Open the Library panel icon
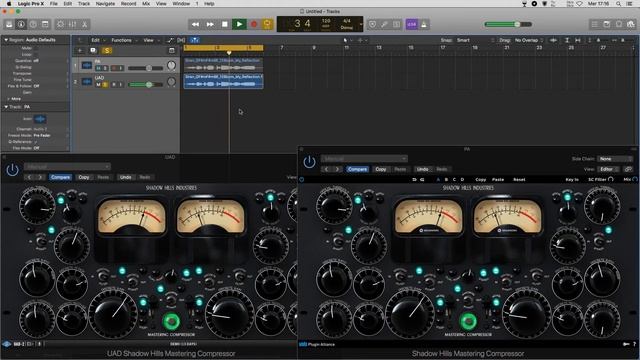640x360 pixels. point(9,24)
